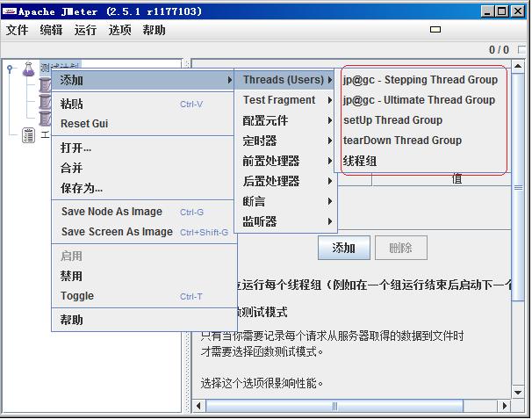The height and width of the screenshot is (419, 532).
Task: Select Save Node As Image
Action: (x=143, y=212)
